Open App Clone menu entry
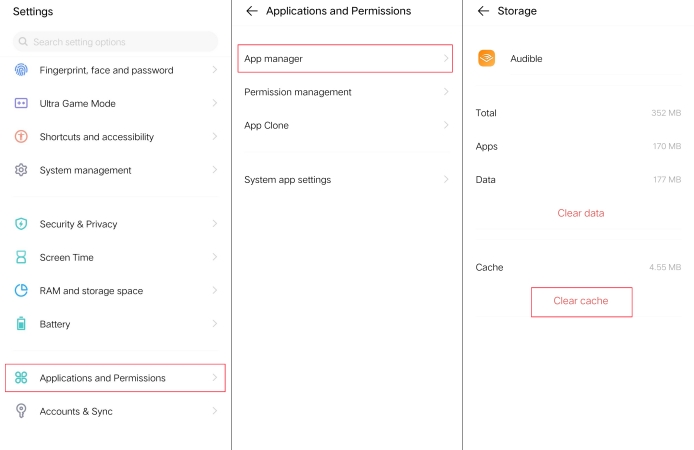The image size is (694, 450). click(x=346, y=125)
